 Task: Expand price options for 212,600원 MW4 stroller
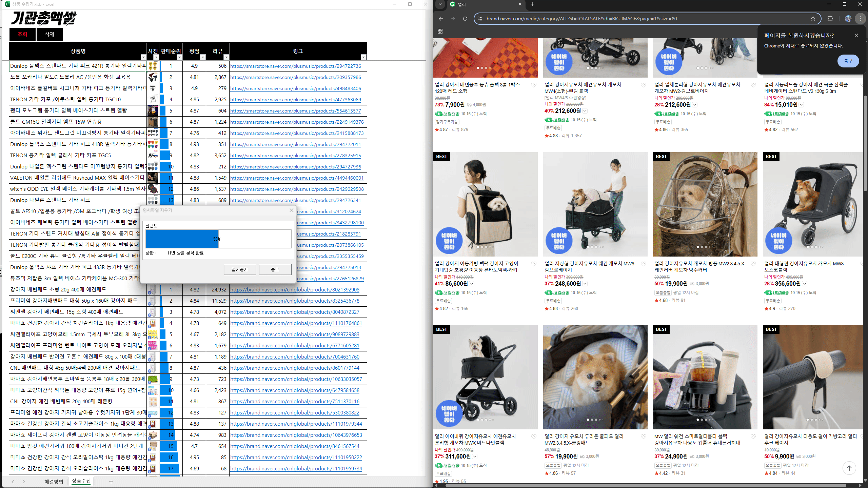(585, 111)
